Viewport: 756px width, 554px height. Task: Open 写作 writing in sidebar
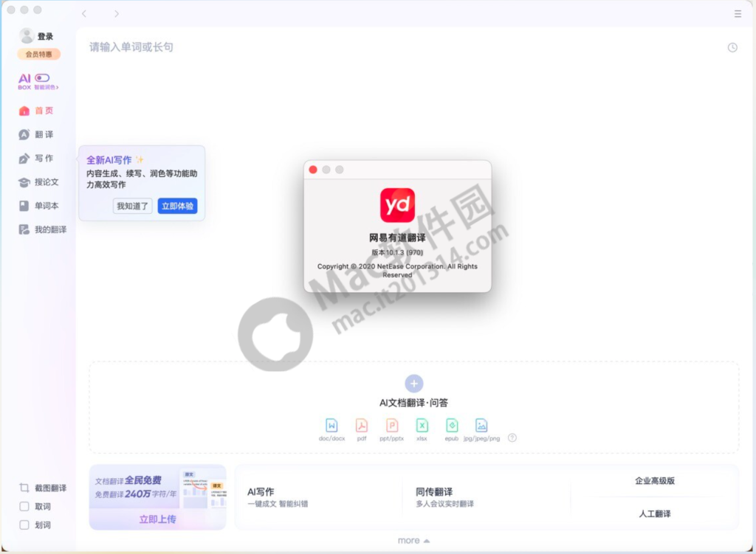pyautogui.click(x=36, y=159)
